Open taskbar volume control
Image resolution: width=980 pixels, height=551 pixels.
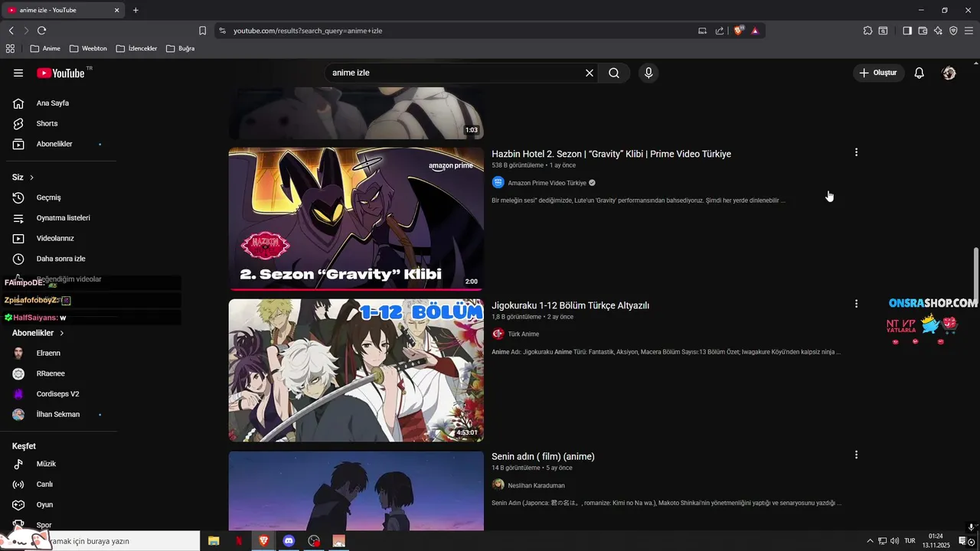(894, 541)
